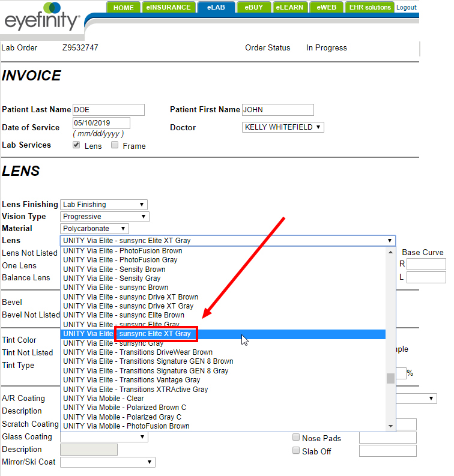Select UNITY Via Elite - sunsync Gray option
The width and height of the screenshot is (454, 476).
[113, 343]
